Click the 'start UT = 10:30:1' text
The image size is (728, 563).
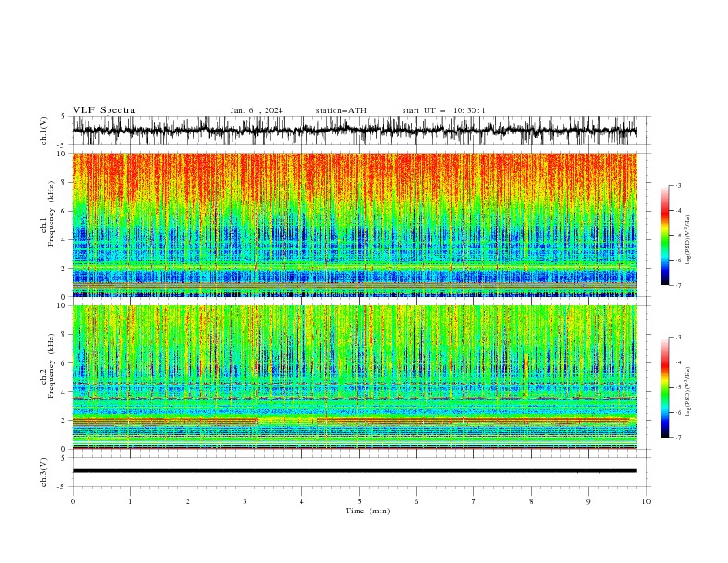click(444, 110)
